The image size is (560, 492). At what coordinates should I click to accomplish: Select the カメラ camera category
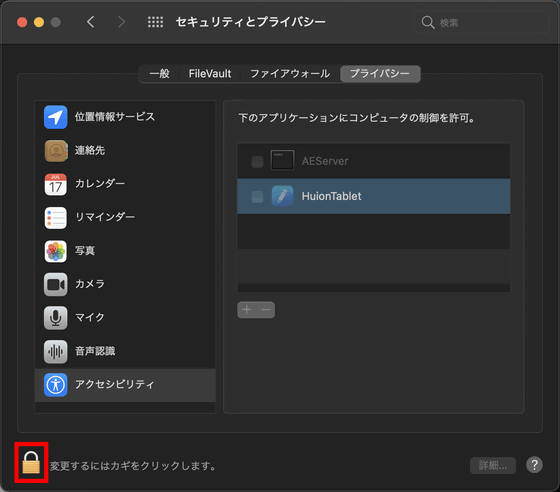coord(125,284)
